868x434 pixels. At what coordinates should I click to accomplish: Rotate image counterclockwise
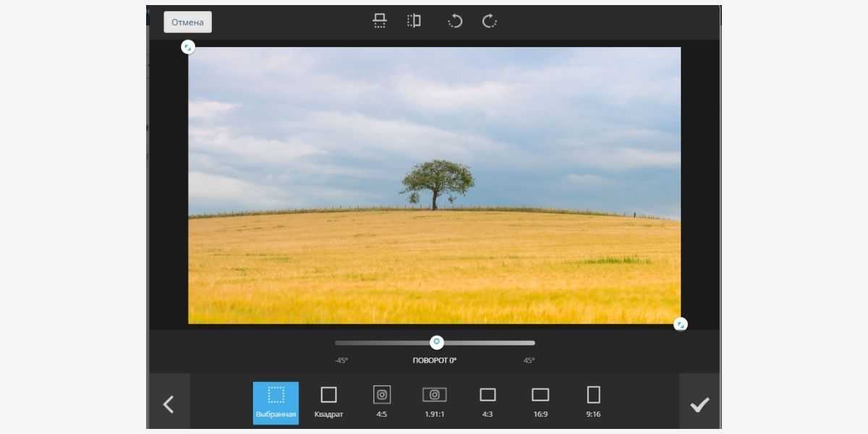455,21
